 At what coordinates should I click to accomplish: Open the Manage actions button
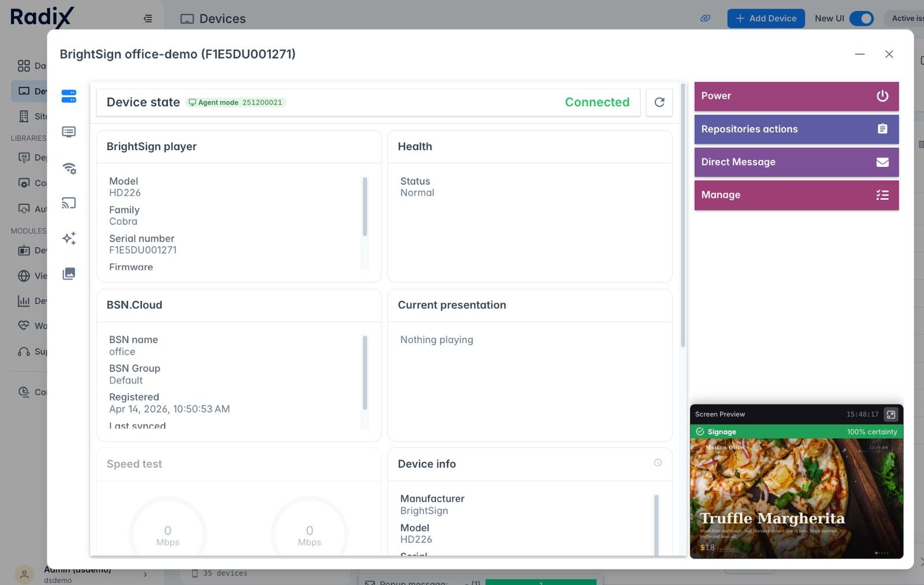tap(796, 195)
